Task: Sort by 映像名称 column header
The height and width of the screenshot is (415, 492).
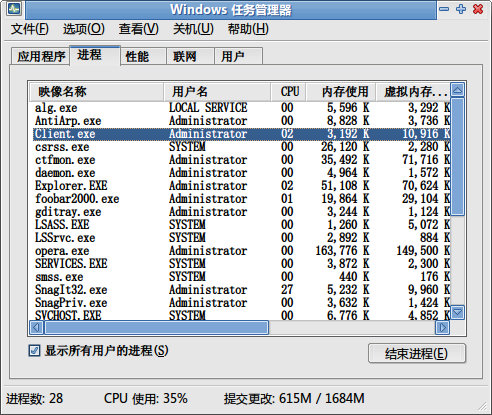Action: tap(96, 92)
